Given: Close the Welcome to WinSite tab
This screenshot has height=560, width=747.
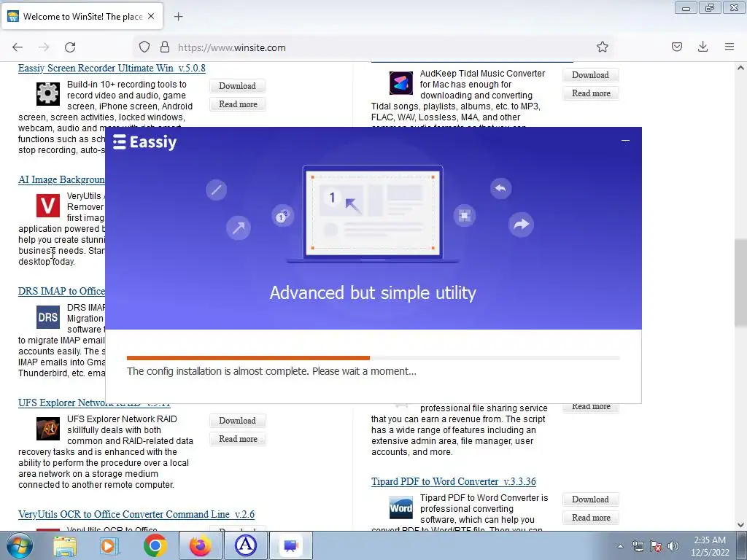Looking at the screenshot, I should point(151,16).
